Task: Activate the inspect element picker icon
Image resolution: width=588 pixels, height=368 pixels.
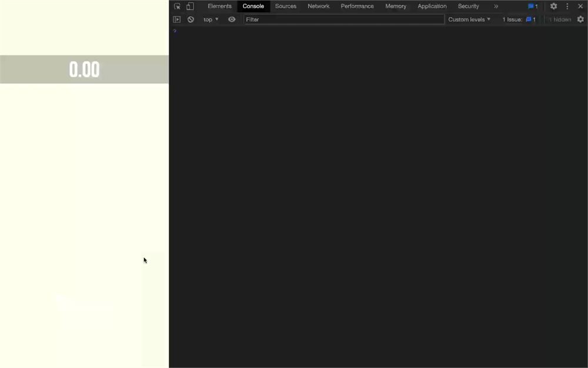Action: 177,6
